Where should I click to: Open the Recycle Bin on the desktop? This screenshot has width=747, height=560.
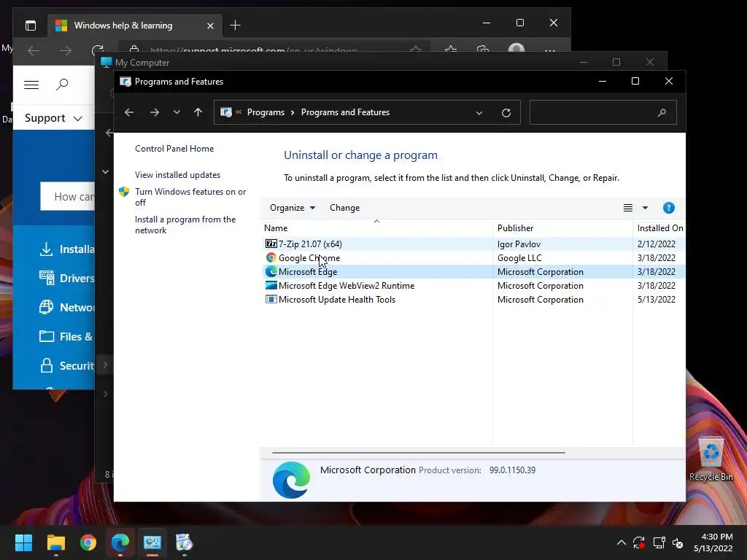pos(711,459)
